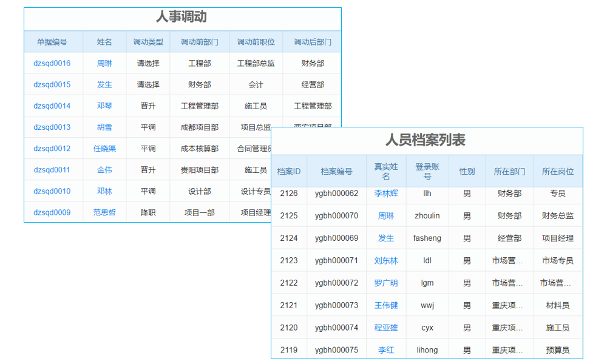Screen dimensions: 607x364
Task: Click 周琳 name link in transfer table
Action: pos(104,63)
